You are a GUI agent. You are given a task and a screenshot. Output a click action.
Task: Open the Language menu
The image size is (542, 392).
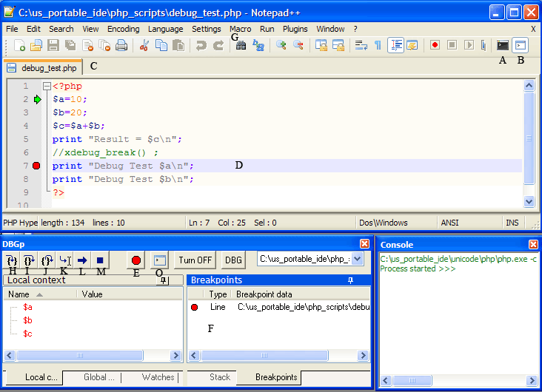[x=166, y=29]
